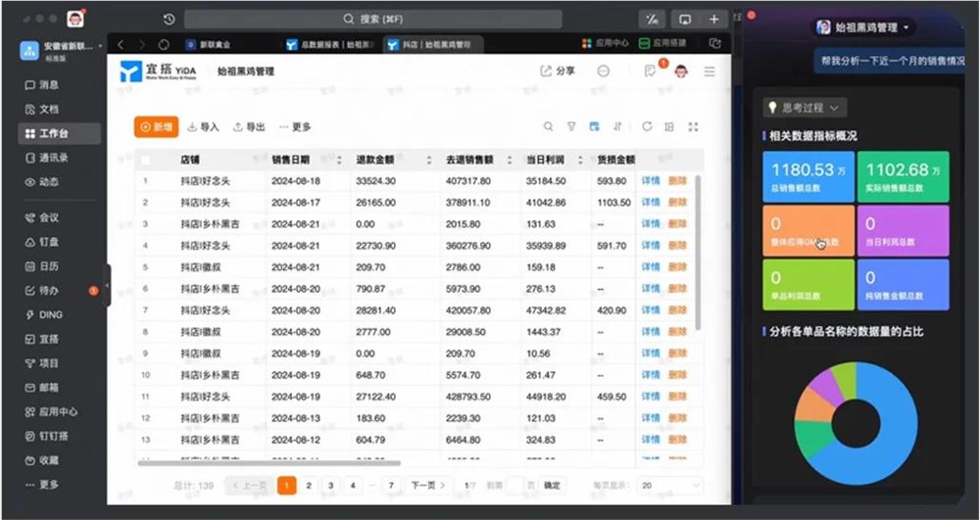The image size is (980, 520).
Task: Click the table vertical scrollbar
Action: point(698,253)
